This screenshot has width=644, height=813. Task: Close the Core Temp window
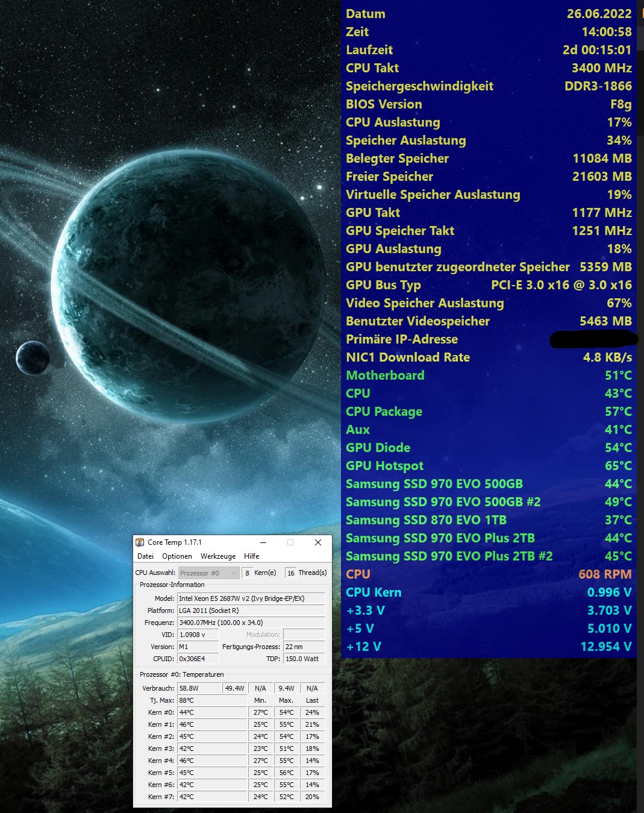click(x=318, y=542)
